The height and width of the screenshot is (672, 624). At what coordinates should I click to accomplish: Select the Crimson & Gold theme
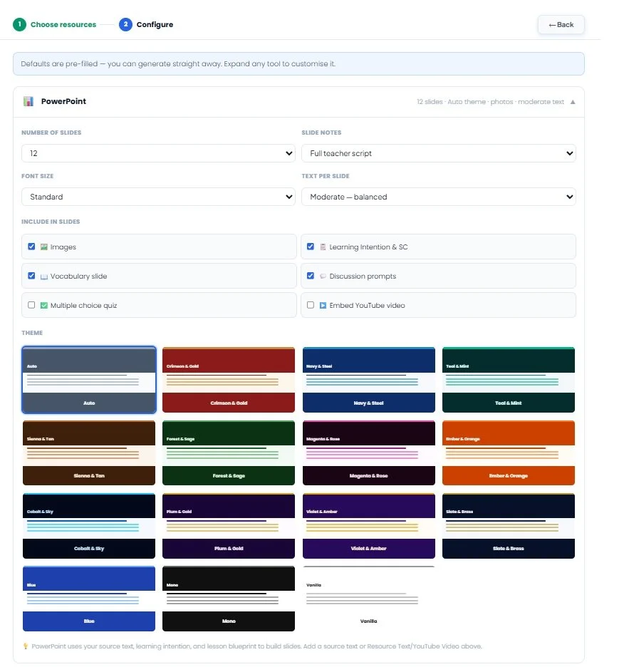(x=229, y=380)
